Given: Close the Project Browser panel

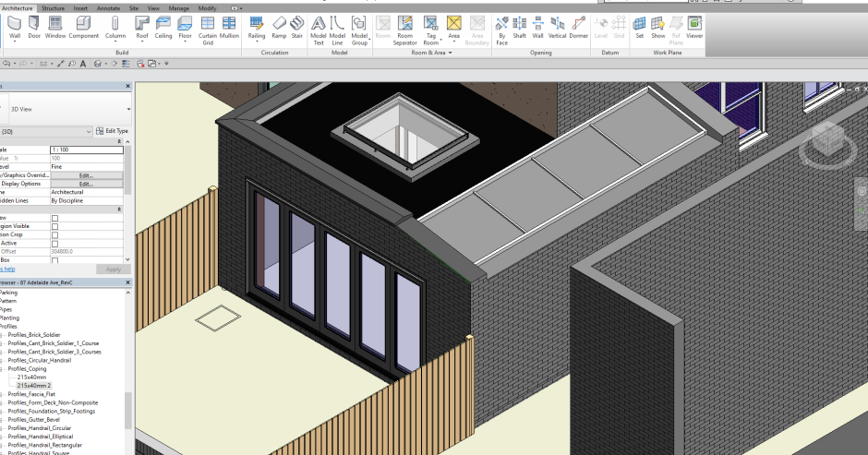Looking at the screenshot, I should coord(127,282).
